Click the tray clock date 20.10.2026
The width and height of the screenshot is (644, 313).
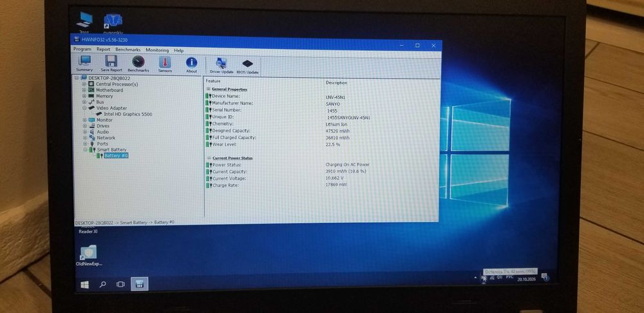pos(527,278)
